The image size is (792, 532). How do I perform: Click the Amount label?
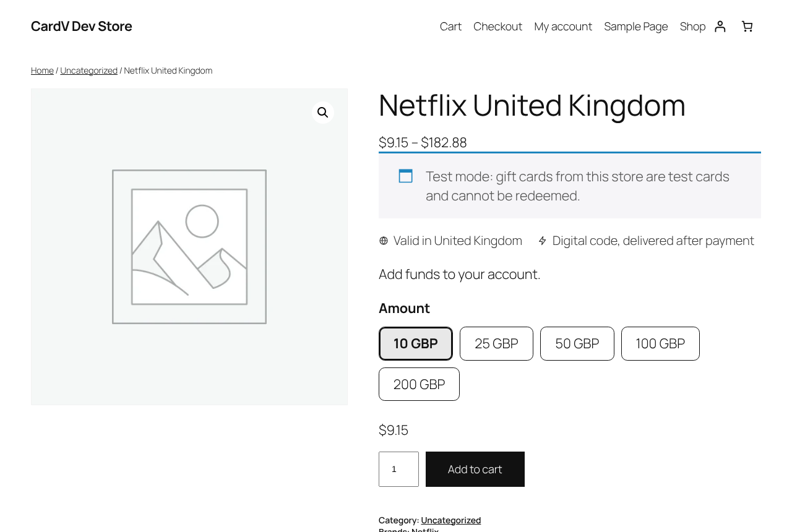click(x=404, y=308)
